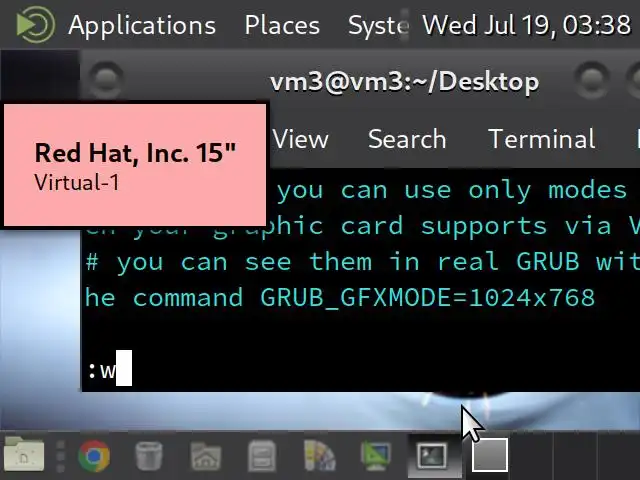Viewport: 640px width, 480px height.
Task: Click the clock showing Wed Jul 19
Action: (527, 25)
